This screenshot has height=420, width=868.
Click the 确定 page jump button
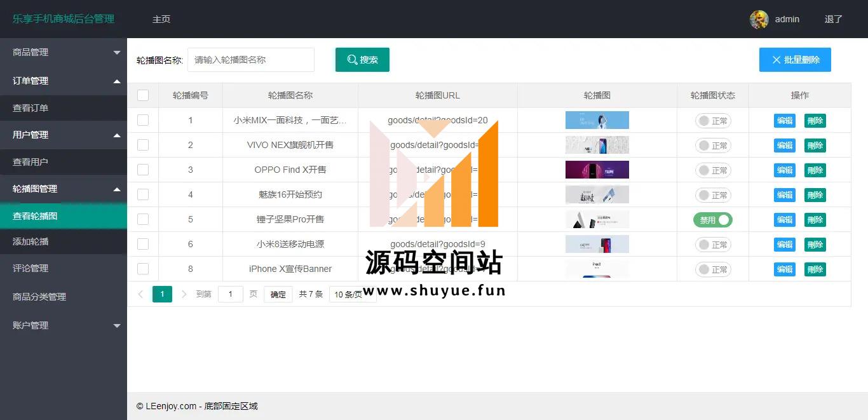pos(278,294)
